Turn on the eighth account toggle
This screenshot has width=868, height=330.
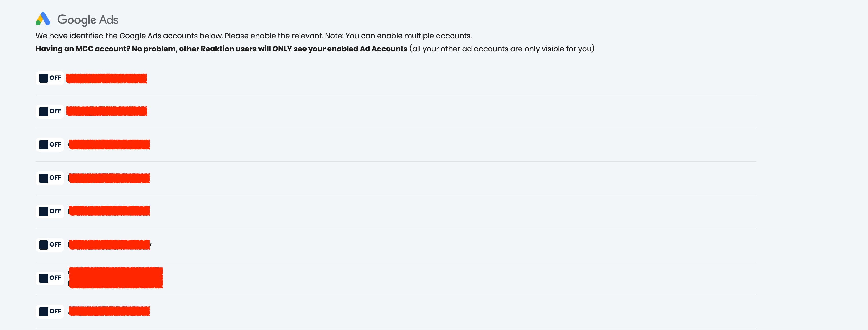tap(50, 311)
